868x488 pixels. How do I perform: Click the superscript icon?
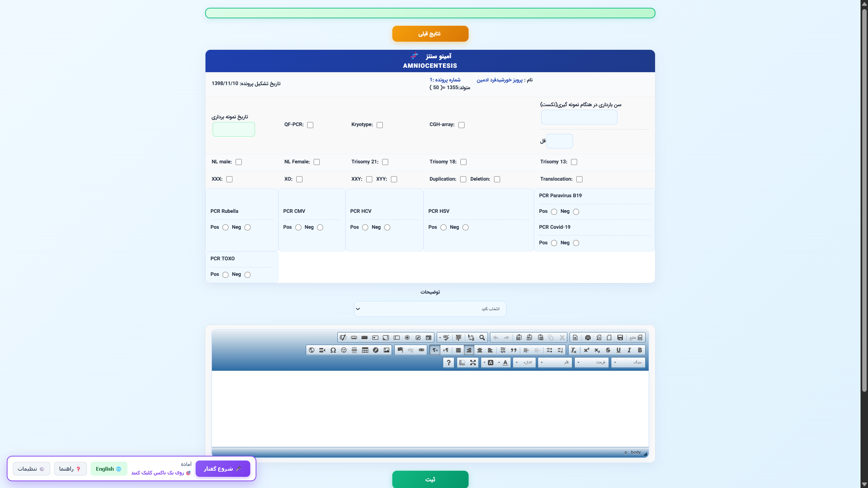(x=587, y=350)
